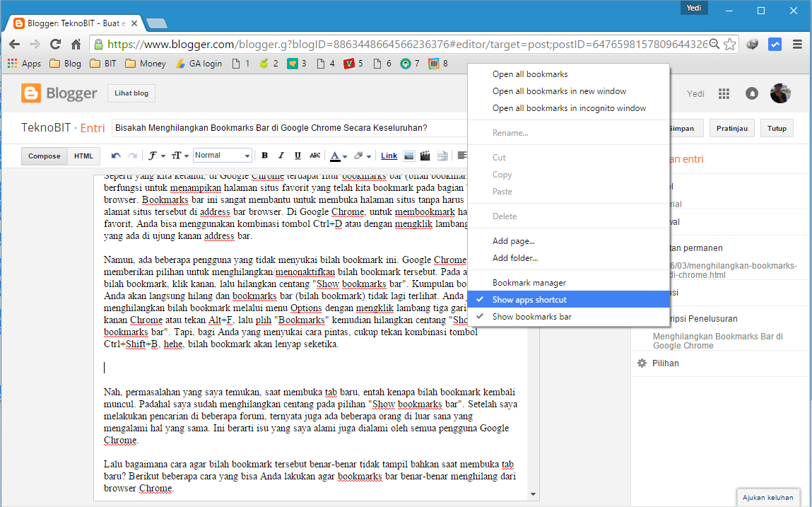Viewport: 812px width, 507px height.
Task: Insert an image into the post
Action: click(x=408, y=156)
